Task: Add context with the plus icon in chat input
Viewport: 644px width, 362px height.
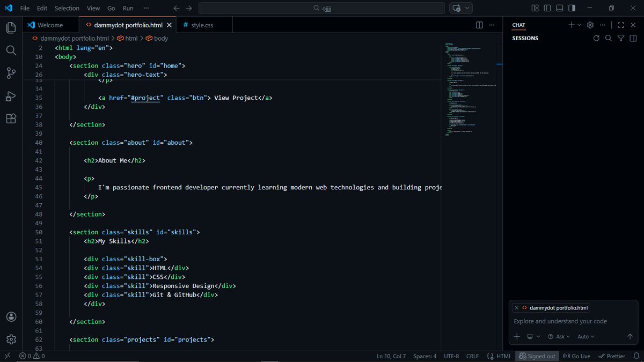Action: click(x=517, y=336)
